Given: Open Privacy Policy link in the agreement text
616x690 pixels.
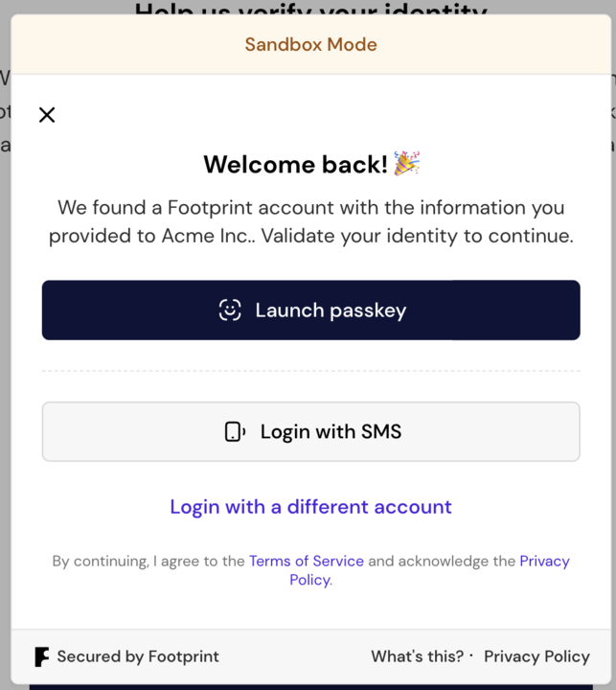Looking at the screenshot, I should (x=544, y=562).
